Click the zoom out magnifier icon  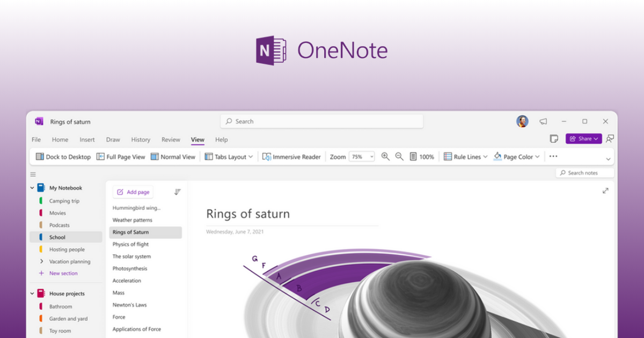[x=399, y=157]
